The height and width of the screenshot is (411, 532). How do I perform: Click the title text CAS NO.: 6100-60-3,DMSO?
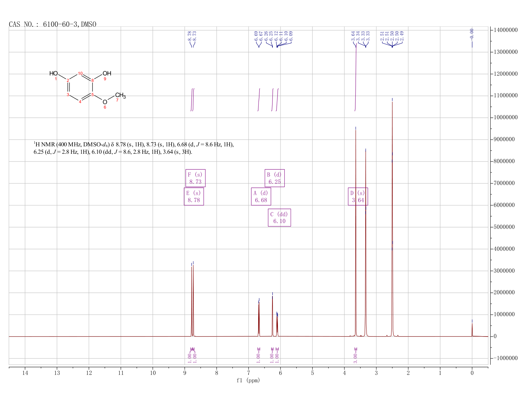pos(53,24)
